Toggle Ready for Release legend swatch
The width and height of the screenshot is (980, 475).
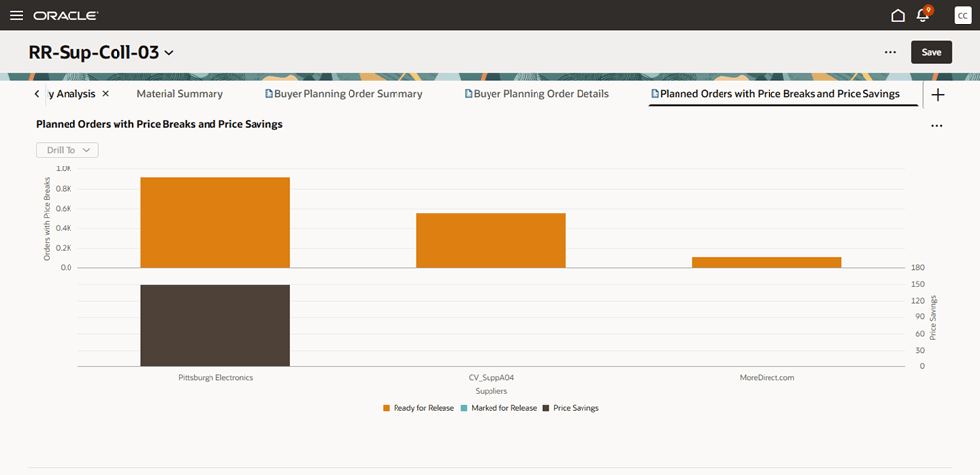pos(387,408)
